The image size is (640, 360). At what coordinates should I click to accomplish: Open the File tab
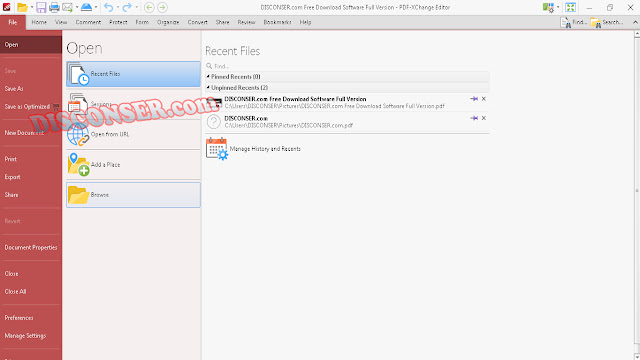[13, 22]
